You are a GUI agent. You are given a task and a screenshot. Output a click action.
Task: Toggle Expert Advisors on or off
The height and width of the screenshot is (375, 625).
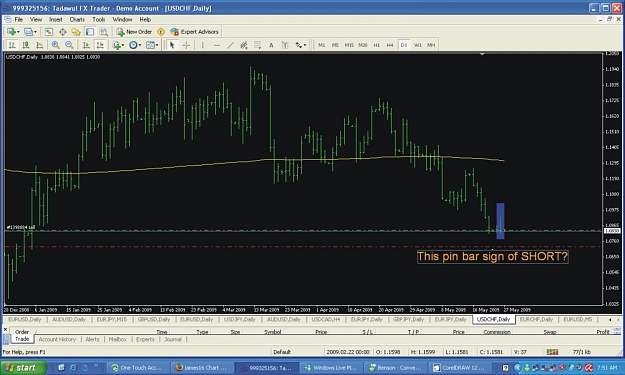pyautogui.click(x=195, y=32)
